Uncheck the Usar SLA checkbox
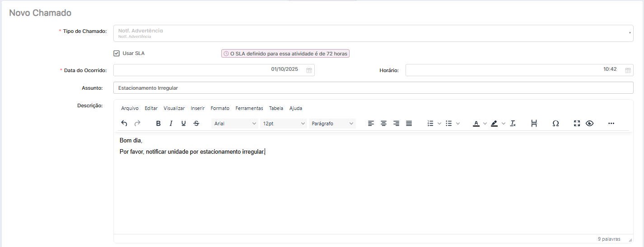The image size is (644, 247). pos(117,53)
